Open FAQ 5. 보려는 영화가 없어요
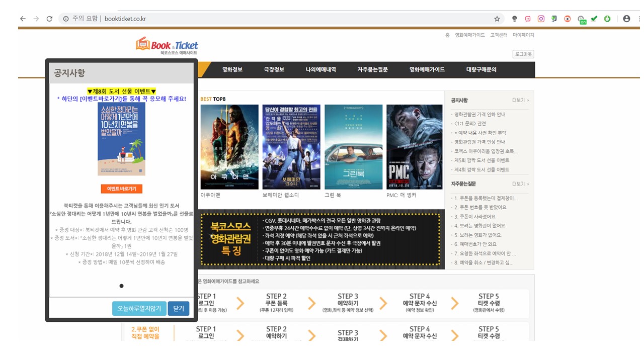This screenshot has width=644, height=362. pyautogui.click(x=478, y=235)
